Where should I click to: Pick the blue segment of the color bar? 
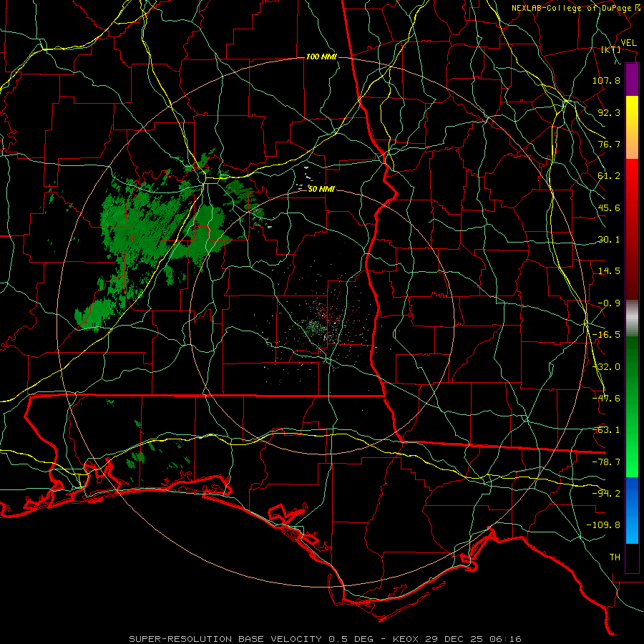tap(632, 510)
